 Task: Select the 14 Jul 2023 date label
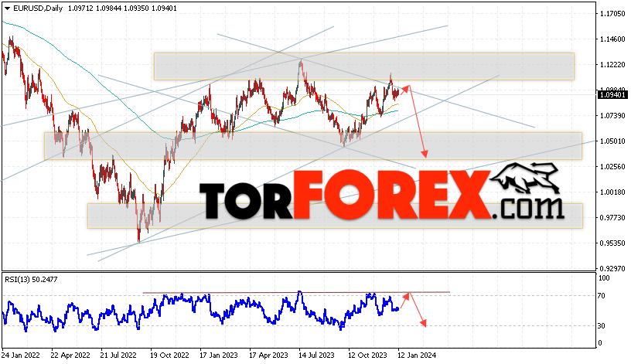point(316,355)
